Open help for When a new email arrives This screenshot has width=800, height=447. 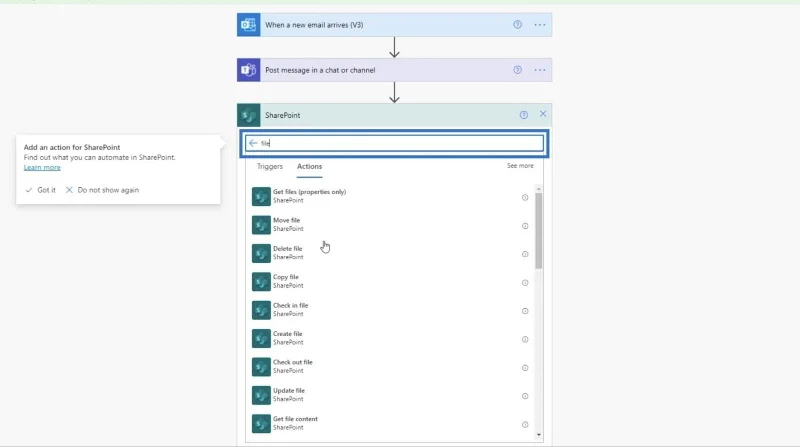517,24
